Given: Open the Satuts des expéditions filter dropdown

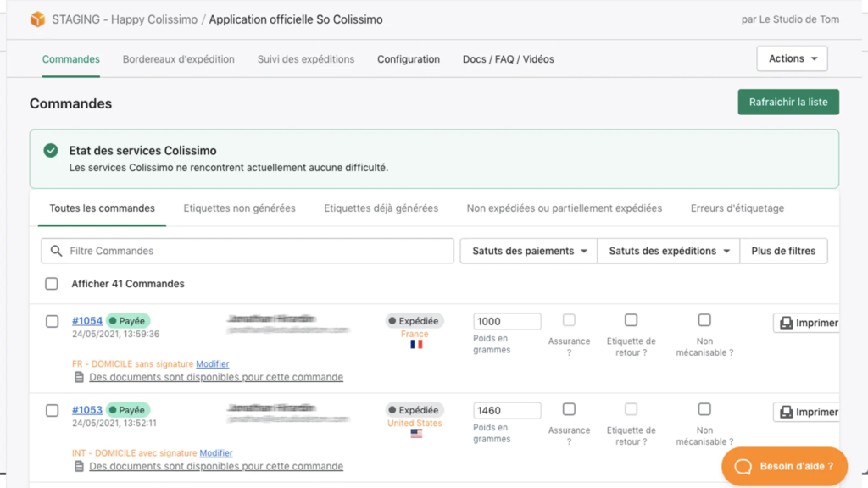Looking at the screenshot, I should [669, 251].
